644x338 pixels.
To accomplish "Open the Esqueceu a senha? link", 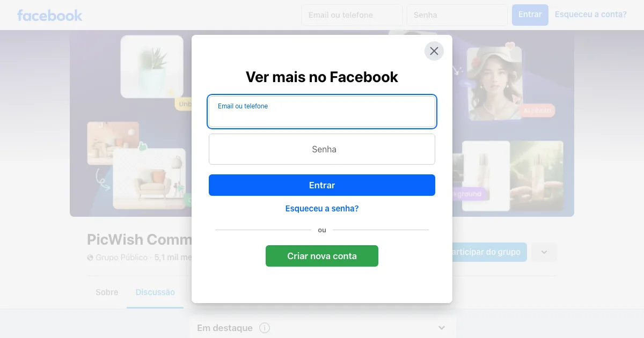I will [322, 209].
